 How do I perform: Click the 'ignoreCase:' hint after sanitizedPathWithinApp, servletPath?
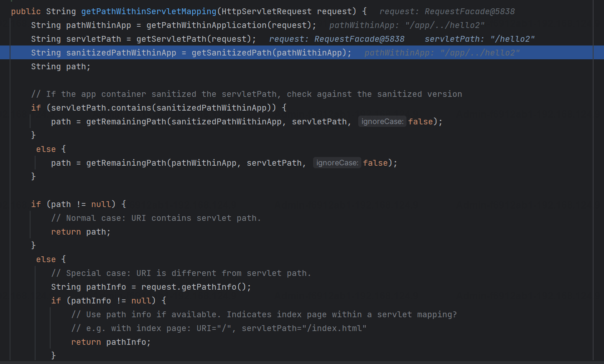pyautogui.click(x=382, y=121)
